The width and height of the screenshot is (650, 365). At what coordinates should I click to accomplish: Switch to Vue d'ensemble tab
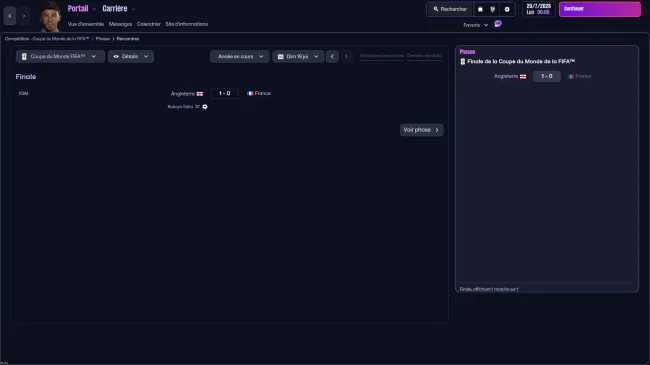[x=86, y=24]
